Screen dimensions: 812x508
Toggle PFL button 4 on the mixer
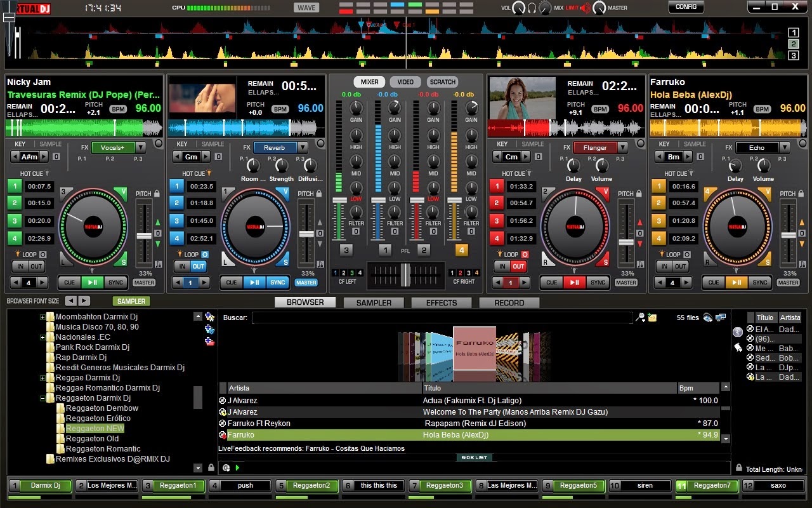tap(462, 250)
